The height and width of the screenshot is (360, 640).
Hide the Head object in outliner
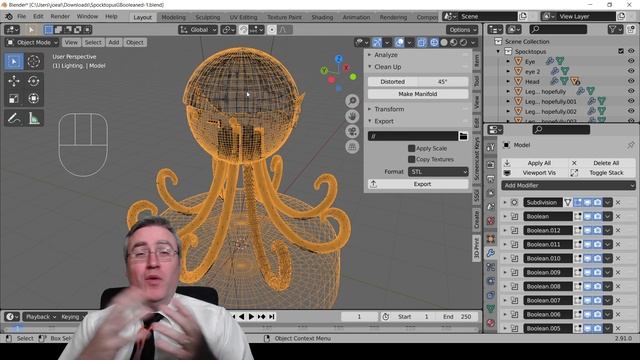pos(631,81)
